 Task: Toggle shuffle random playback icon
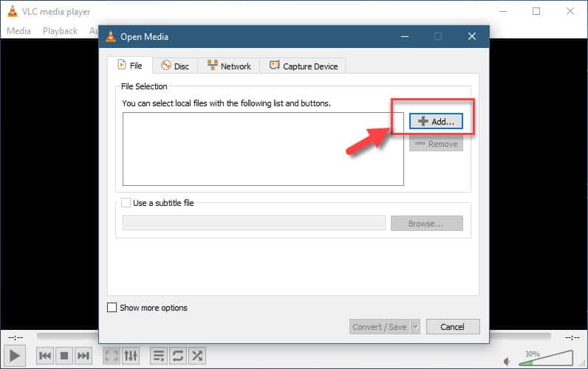click(197, 356)
